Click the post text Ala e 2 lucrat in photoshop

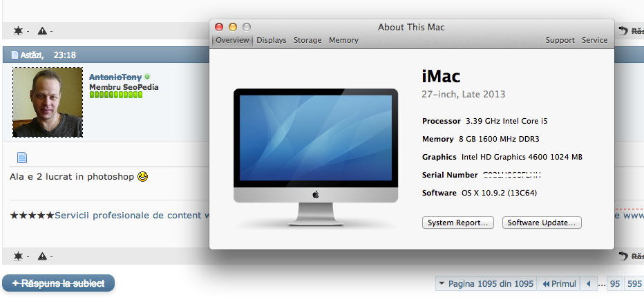(x=72, y=177)
